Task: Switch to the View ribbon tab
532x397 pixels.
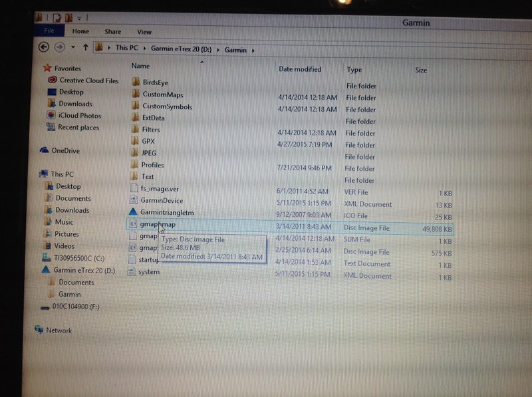Action: click(144, 32)
